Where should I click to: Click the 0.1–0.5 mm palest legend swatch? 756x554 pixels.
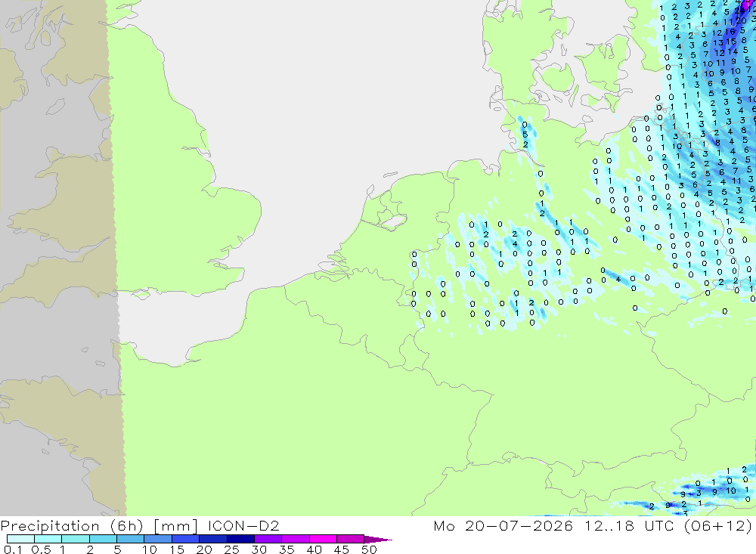(20, 539)
